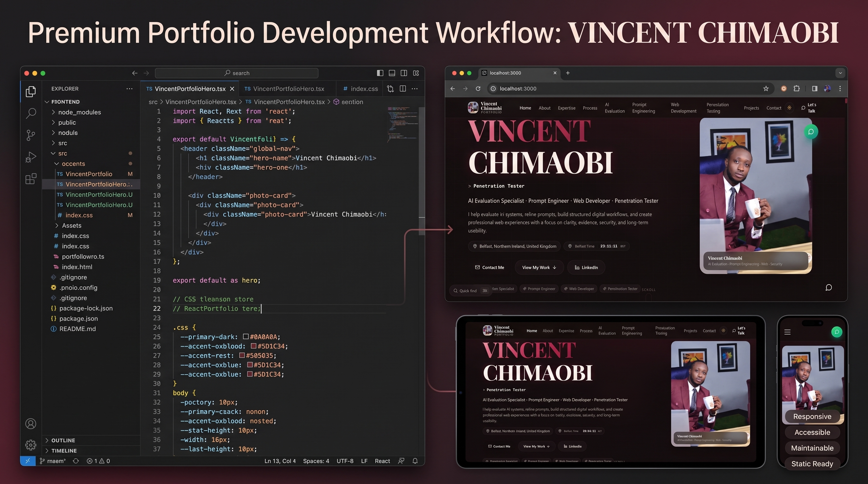Click the Quick find field on the webpage

(x=470, y=291)
